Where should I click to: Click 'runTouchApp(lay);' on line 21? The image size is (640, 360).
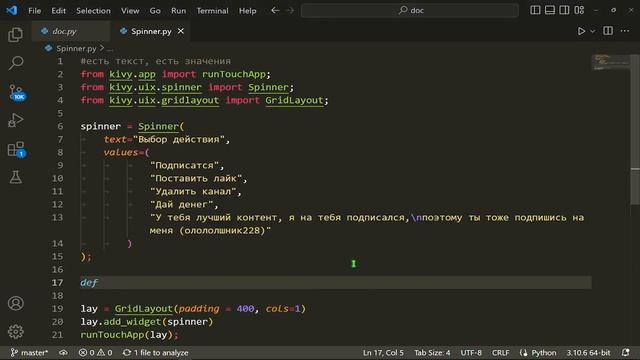tap(129, 335)
